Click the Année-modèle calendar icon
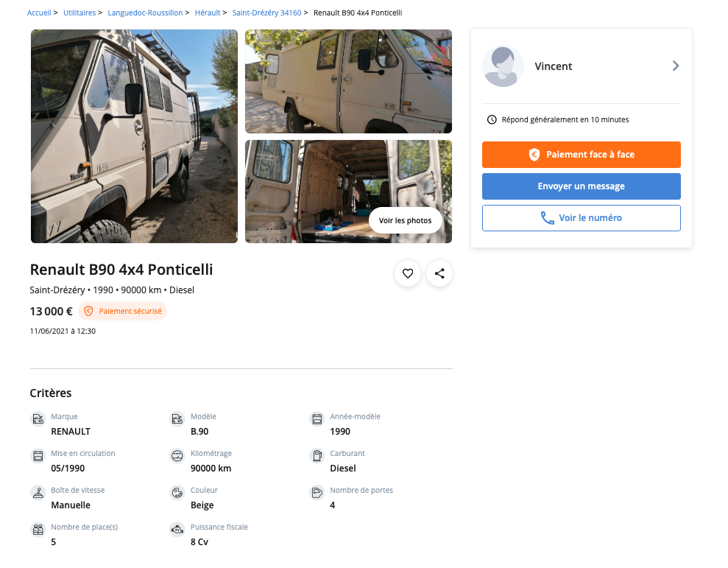Screen dimensions: 728x568 click(x=317, y=419)
